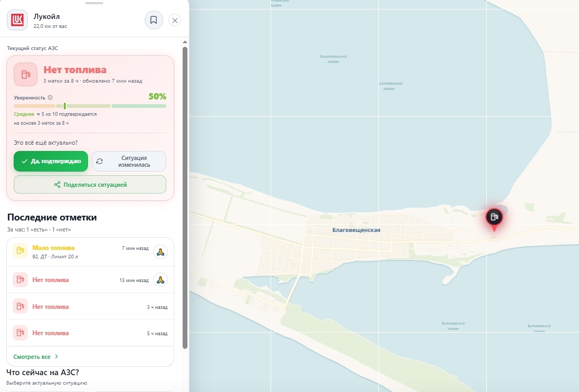Select the 'Нет топлива' report from 5 ч назад
Viewport: 579px width, 392px height.
click(x=90, y=333)
